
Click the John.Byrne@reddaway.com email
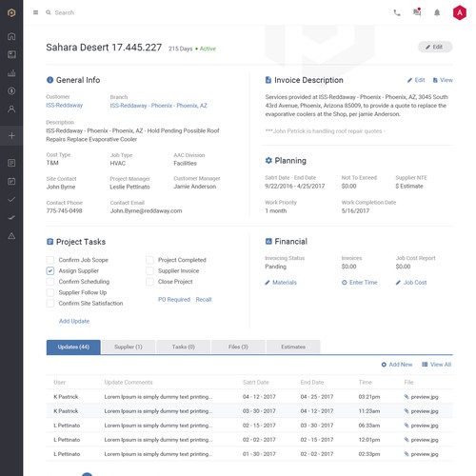click(146, 211)
